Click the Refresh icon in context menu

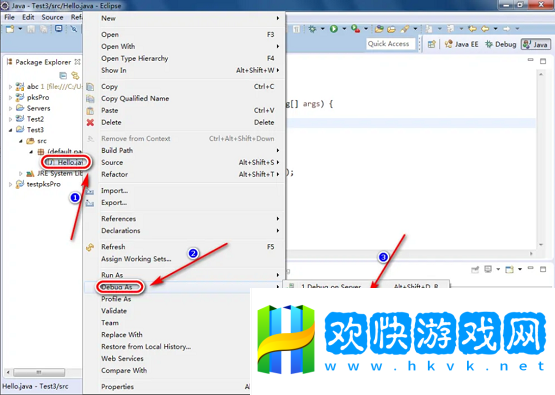coord(90,247)
